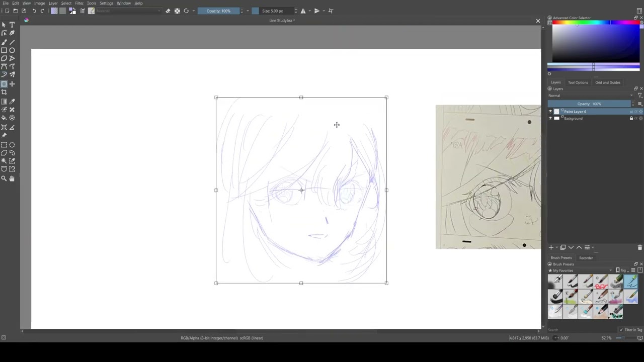Select the Freehand Brush tool
The width and height of the screenshot is (644, 362).
click(4, 42)
